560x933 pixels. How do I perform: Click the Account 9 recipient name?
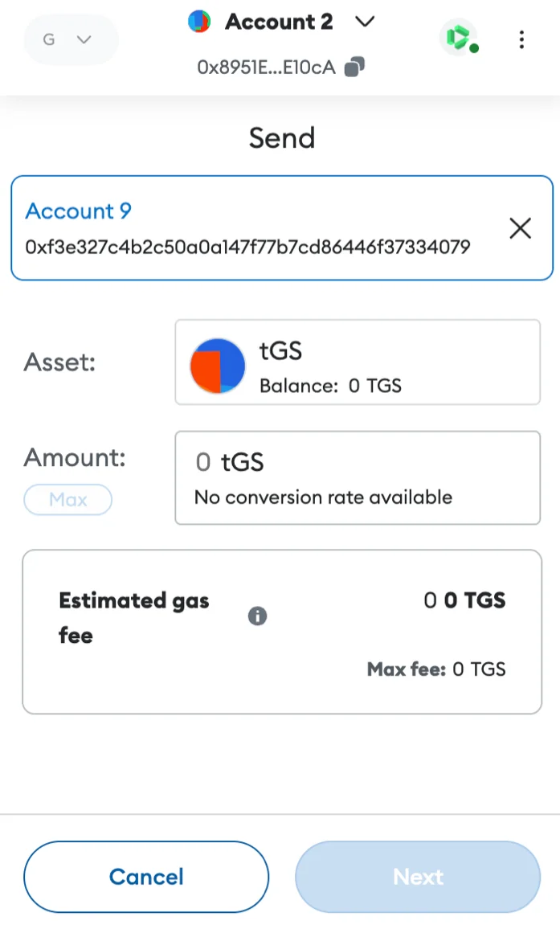pos(78,211)
